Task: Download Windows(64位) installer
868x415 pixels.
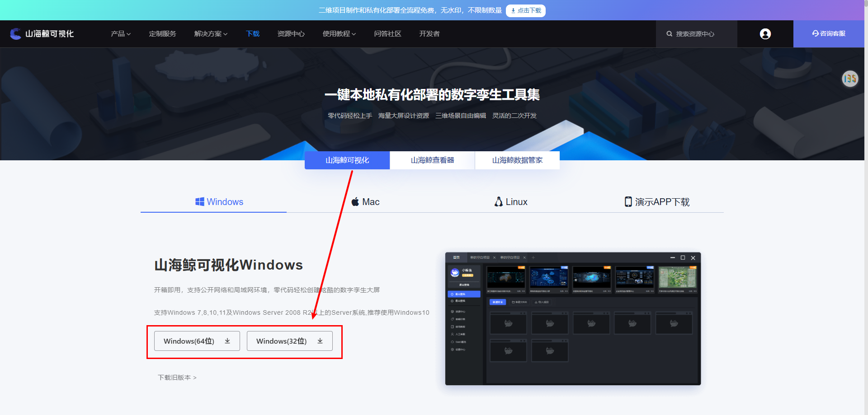Action: 197,341
